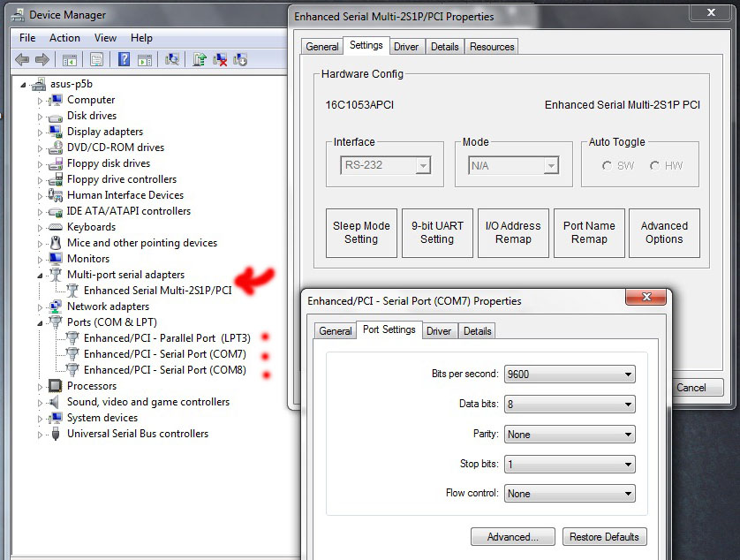Click Scan for hardware changes icon
The width and height of the screenshot is (740, 560).
pyautogui.click(x=173, y=59)
